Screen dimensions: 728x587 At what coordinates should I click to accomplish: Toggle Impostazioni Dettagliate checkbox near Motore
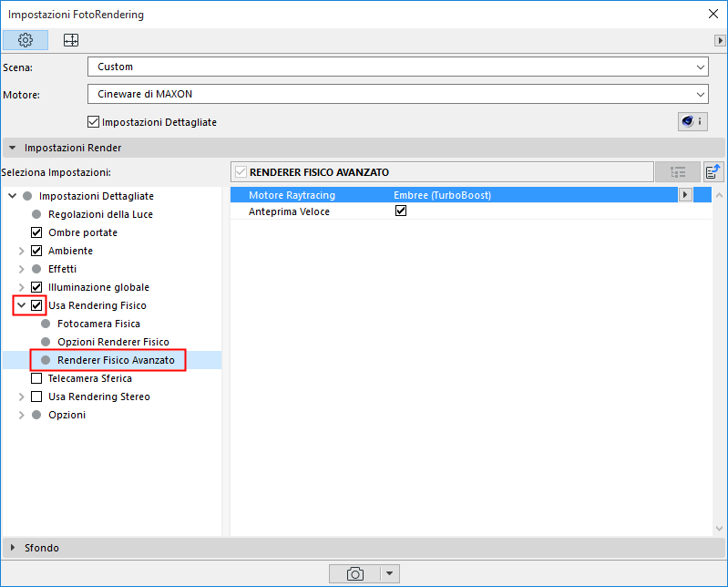click(93, 122)
